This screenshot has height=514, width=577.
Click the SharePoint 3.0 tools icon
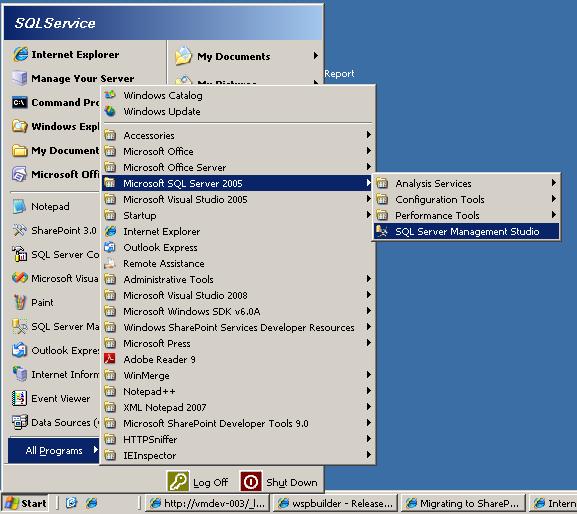pyautogui.click(x=19, y=230)
